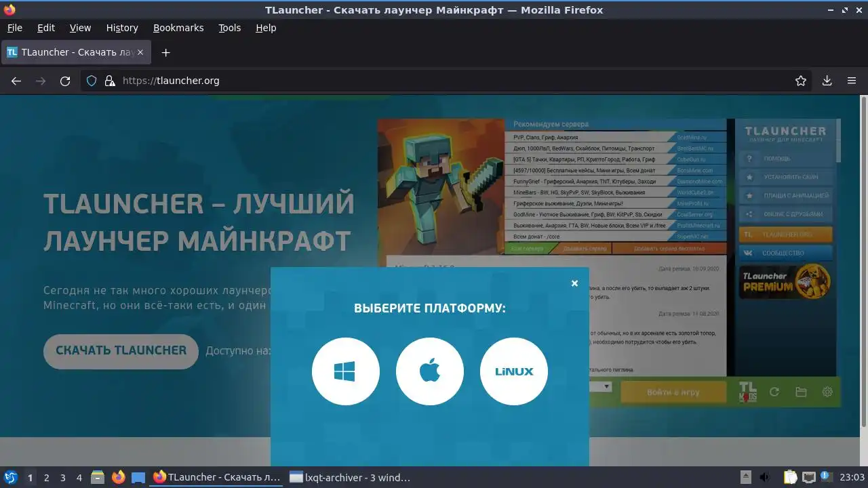Click the page's vertical scrollbar
This screenshot has height=488, width=868.
[863, 261]
